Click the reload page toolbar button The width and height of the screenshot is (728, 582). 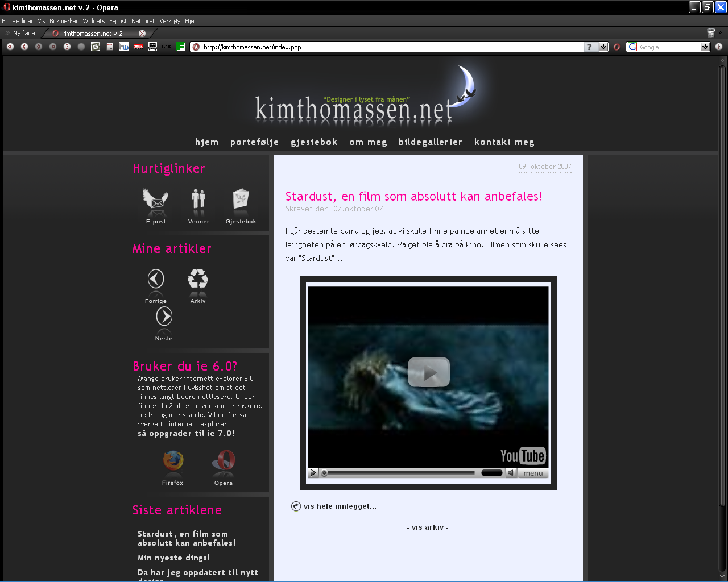click(67, 47)
